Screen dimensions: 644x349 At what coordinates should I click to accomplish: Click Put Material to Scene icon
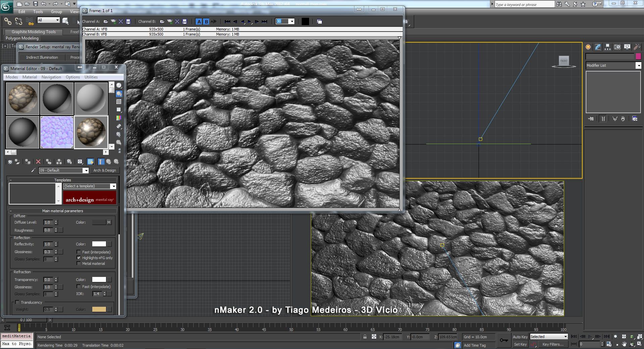point(17,162)
